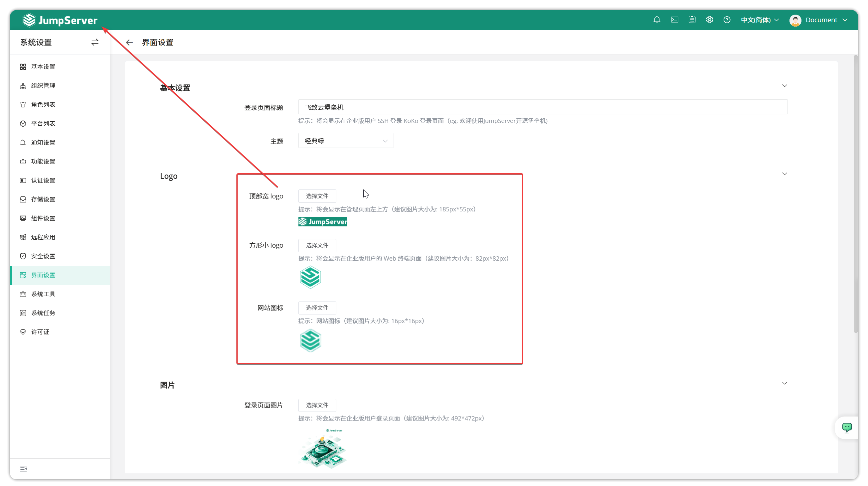This screenshot has width=868, height=486.
Task: Click the 存储设置 inbox icon
Action: (23, 199)
